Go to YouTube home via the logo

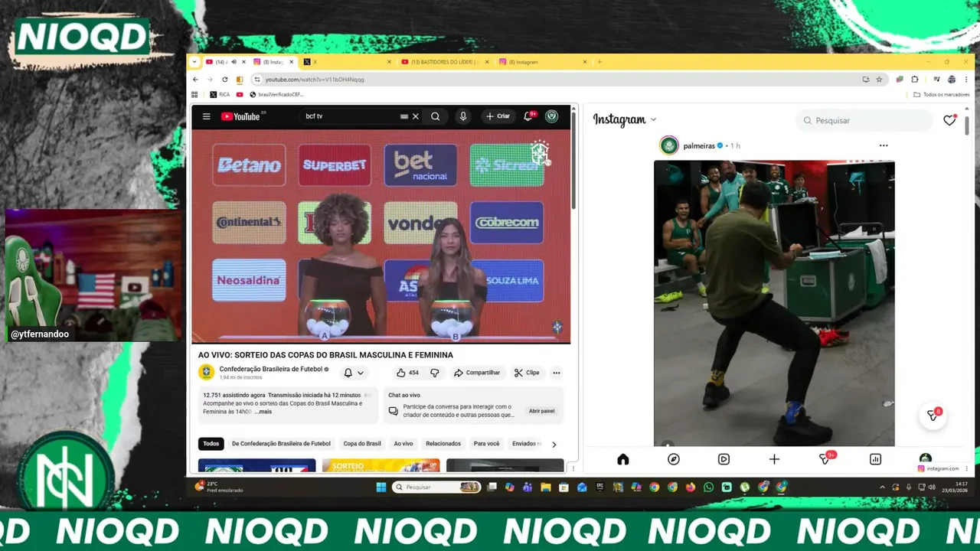243,116
